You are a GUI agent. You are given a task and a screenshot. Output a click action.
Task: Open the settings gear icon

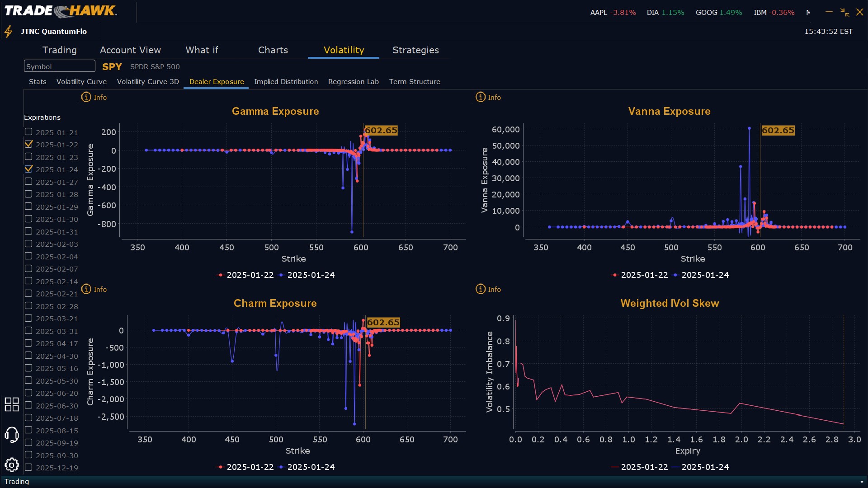click(11, 465)
